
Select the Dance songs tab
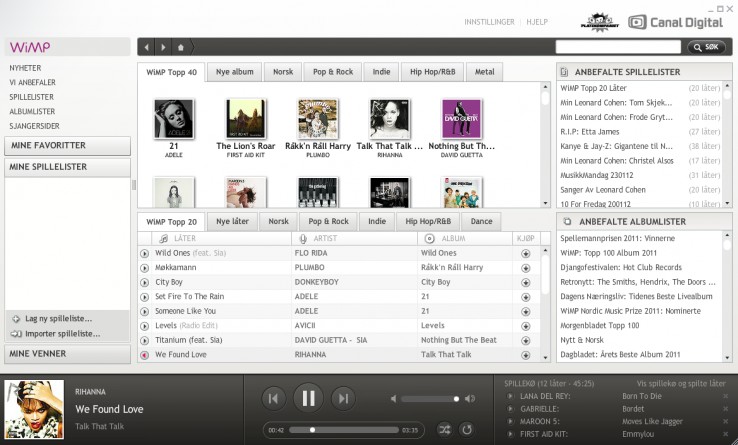coord(481,221)
